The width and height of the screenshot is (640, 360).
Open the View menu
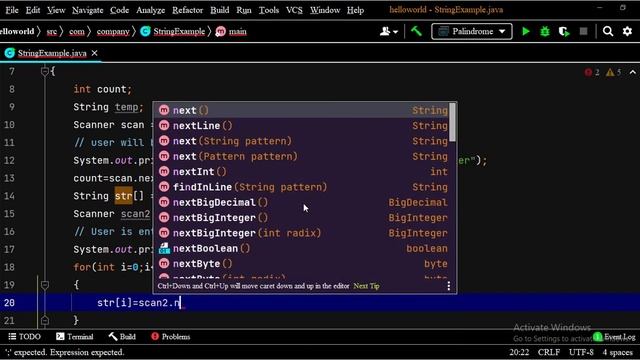tap(56, 10)
